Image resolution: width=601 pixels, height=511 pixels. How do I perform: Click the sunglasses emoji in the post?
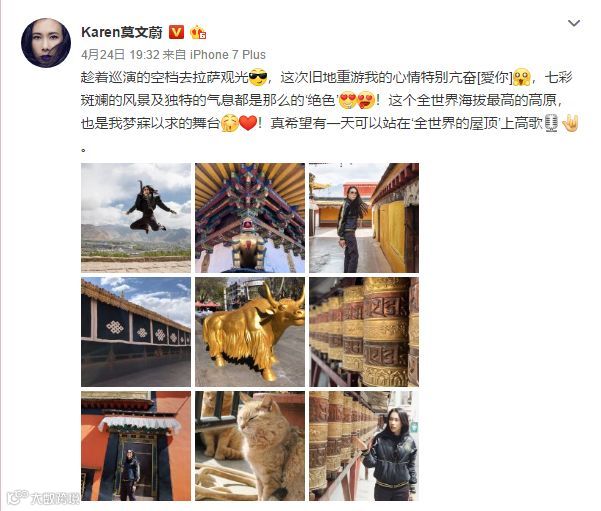pyautogui.click(x=258, y=78)
